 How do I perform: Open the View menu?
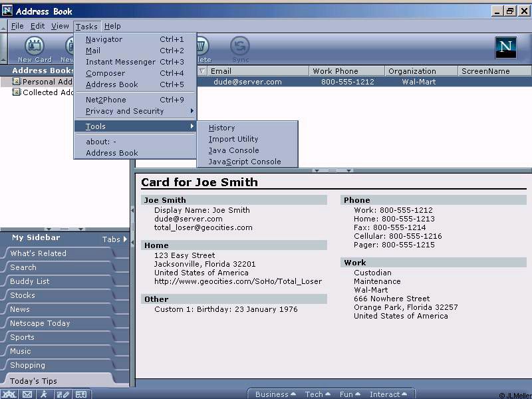tap(60, 26)
